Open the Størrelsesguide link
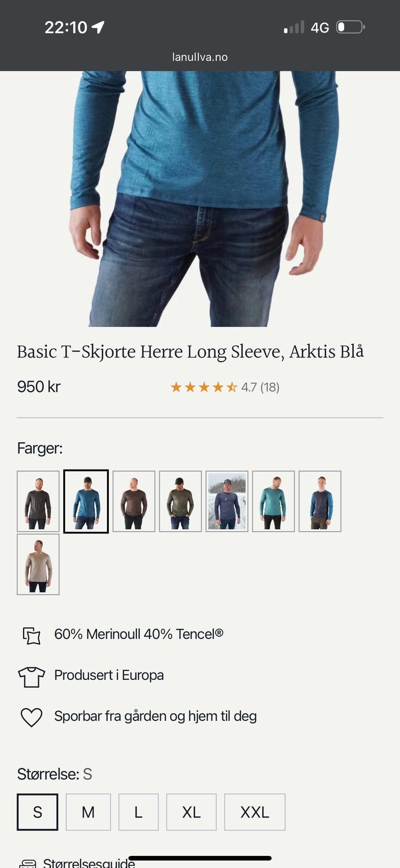 click(x=89, y=863)
